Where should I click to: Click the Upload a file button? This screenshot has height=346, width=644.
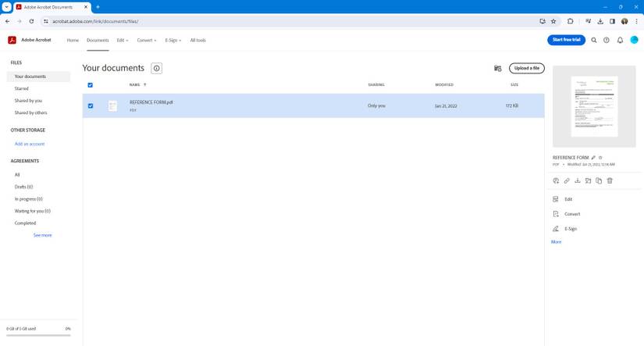coord(526,69)
